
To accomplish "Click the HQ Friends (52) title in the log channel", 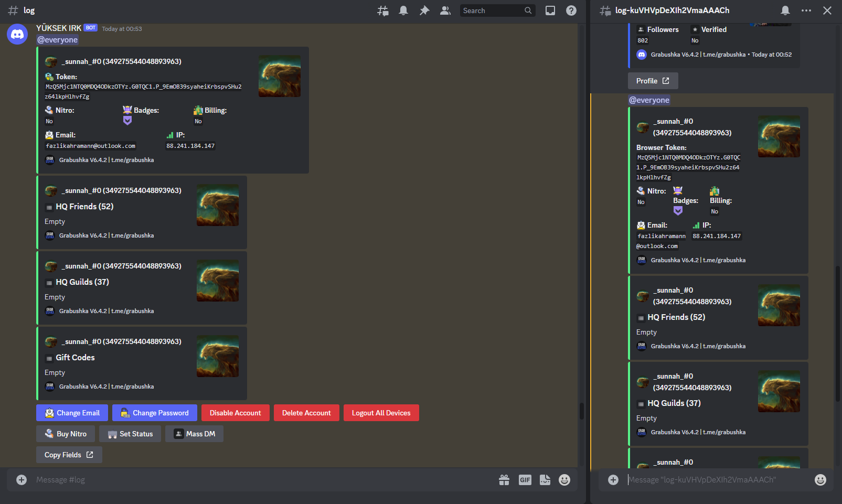I will [84, 207].
